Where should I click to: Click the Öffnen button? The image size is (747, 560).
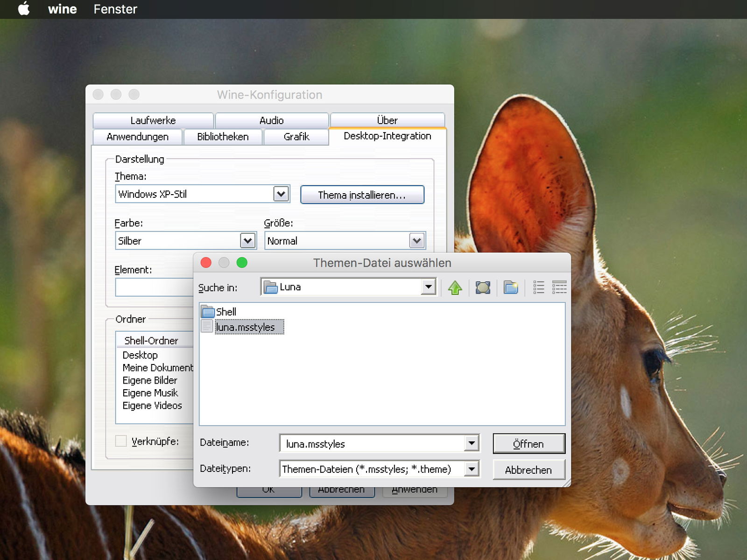click(529, 444)
